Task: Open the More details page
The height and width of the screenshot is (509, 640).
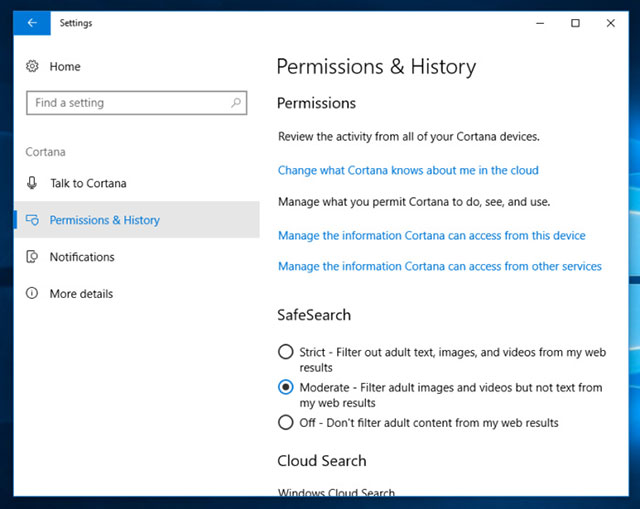Action: coord(81,294)
